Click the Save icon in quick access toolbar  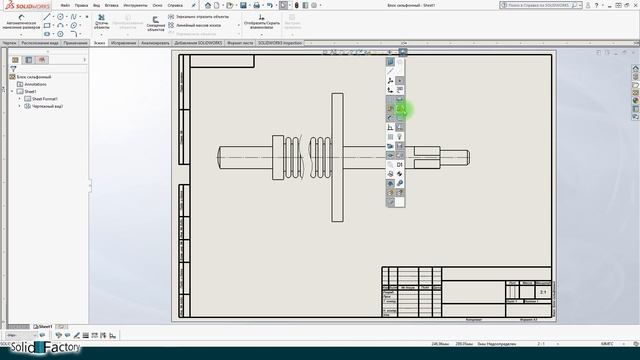[x=243, y=5]
